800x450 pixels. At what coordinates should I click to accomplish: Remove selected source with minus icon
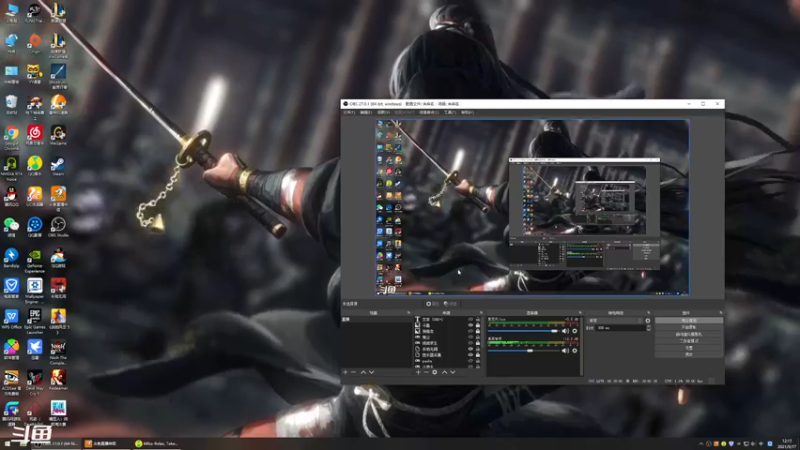(x=426, y=372)
